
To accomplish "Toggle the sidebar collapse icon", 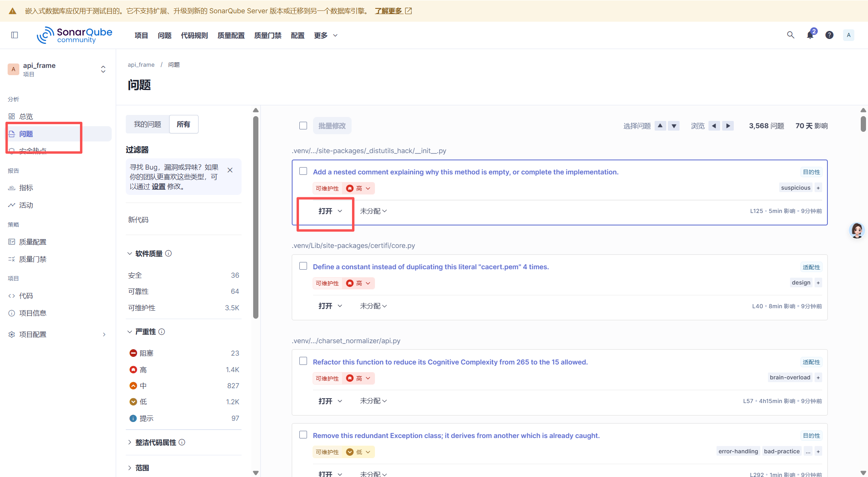I will click(x=14, y=35).
